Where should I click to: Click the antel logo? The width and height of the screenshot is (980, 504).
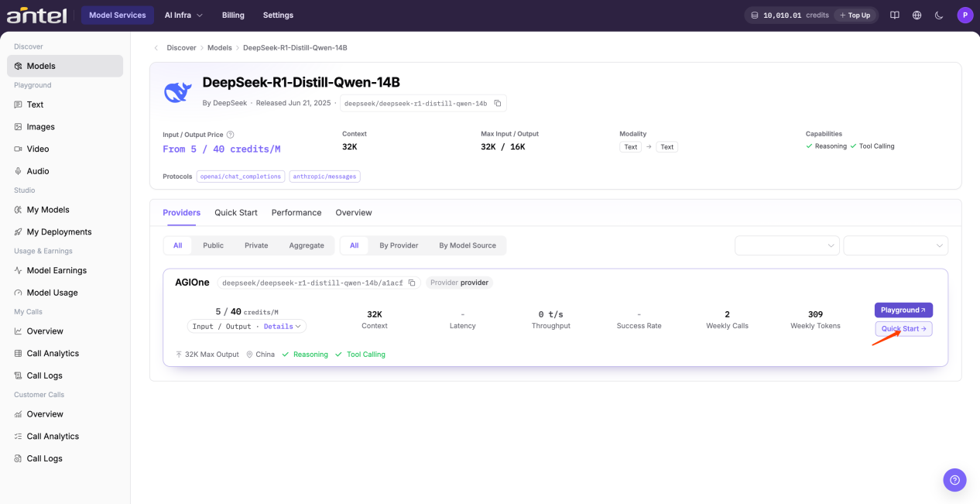click(36, 15)
